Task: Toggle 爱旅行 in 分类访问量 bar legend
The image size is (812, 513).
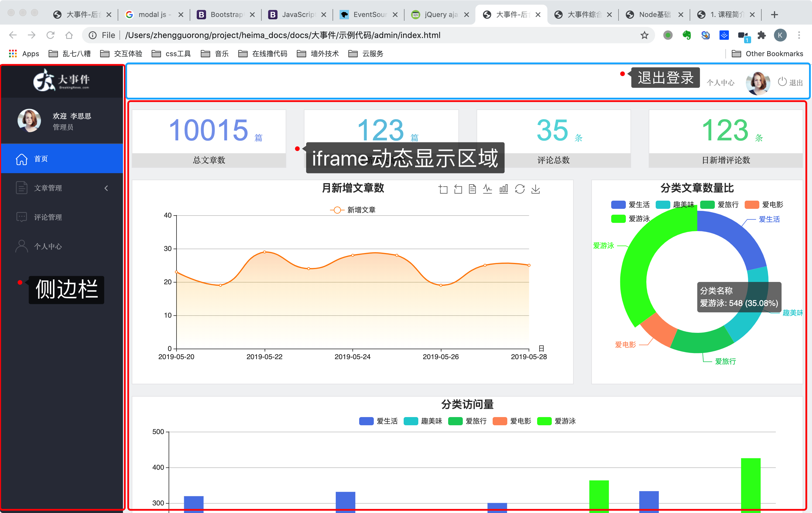Action: tap(467, 421)
